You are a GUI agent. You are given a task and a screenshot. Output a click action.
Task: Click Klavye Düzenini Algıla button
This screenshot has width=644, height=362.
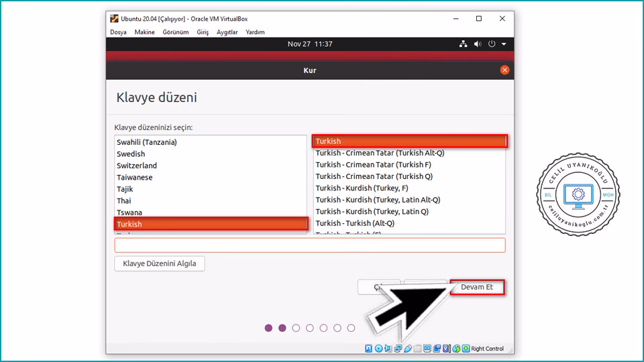pos(160,263)
